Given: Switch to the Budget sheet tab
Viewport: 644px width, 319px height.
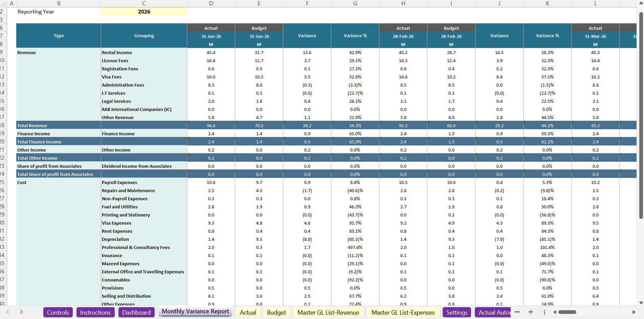Looking at the screenshot, I should pyautogui.click(x=276, y=312).
